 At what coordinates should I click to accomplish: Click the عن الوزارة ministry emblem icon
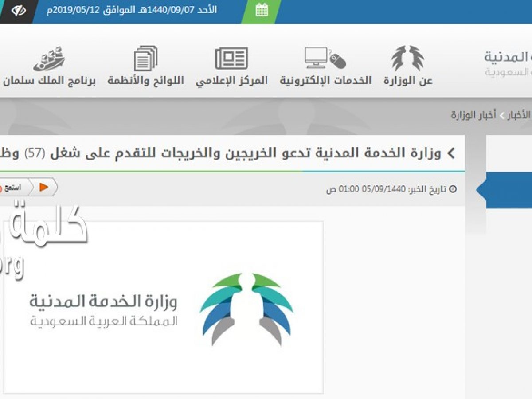[x=407, y=58]
